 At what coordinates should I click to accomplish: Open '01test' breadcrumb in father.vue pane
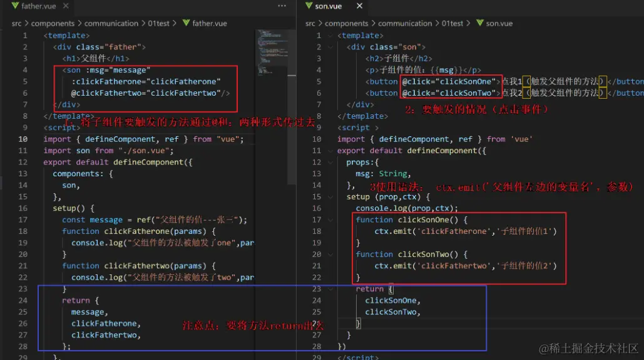158,23
